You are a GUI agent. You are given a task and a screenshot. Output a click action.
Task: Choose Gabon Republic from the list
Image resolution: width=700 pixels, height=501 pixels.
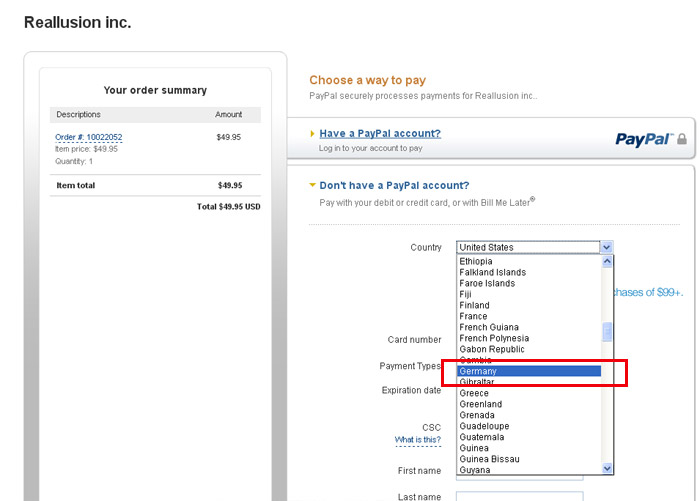click(529, 349)
